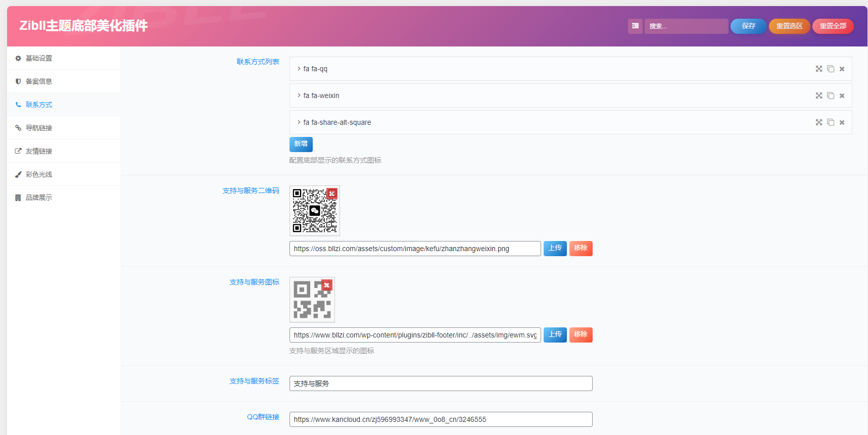The image size is (868, 435).
Task: Edit the ewm.svg service icon URL field
Action: 415,335
